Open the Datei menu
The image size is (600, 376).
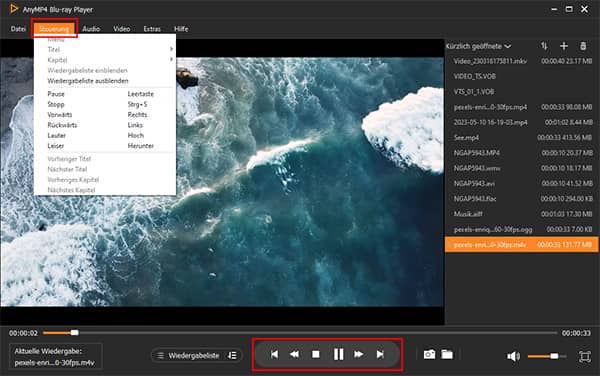pyautogui.click(x=18, y=29)
